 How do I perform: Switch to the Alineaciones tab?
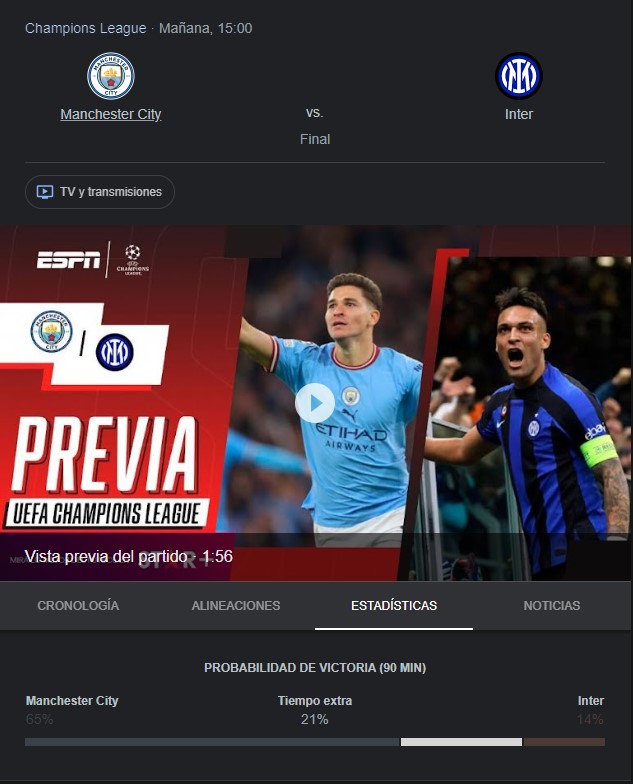pyautogui.click(x=236, y=606)
